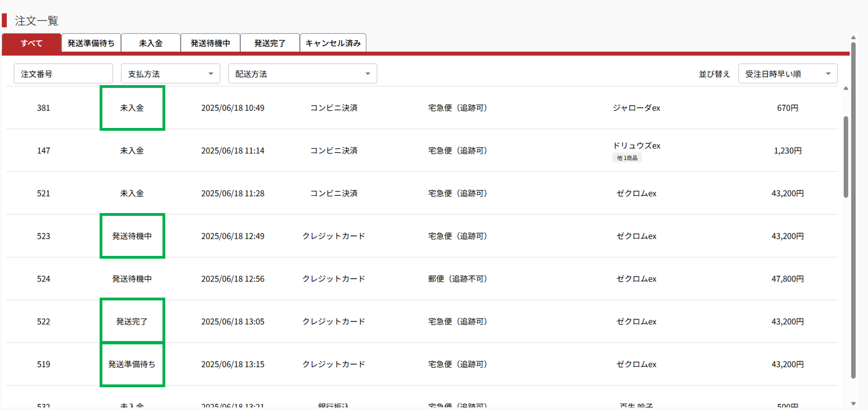Select the 発送準備待ち status of order 519
The image size is (868, 410).
tap(132, 364)
